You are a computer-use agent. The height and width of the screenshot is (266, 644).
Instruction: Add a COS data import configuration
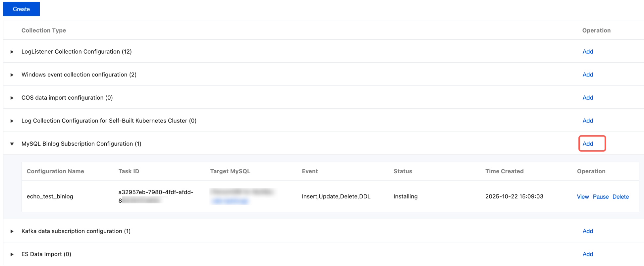coord(588,98)
